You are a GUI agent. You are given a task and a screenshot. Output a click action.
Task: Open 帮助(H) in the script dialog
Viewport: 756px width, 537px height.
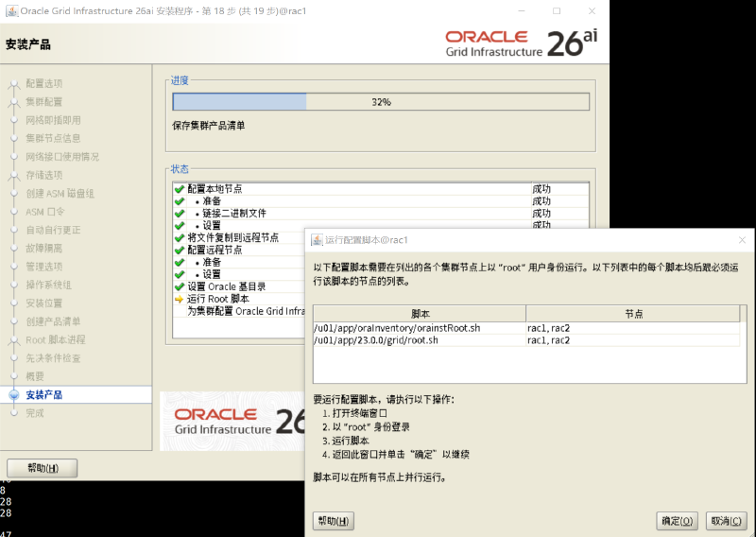(334, 521)
